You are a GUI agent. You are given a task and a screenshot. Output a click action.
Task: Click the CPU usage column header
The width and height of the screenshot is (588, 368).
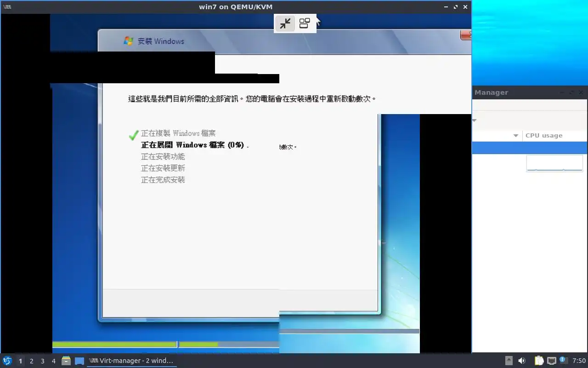tap(555, 136)
